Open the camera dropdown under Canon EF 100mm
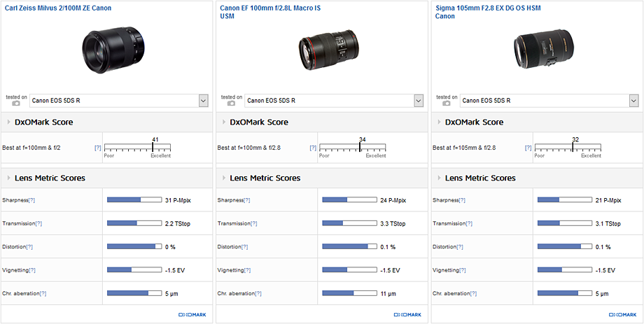This screenshot has width=644, height=324. coord(334,101)
